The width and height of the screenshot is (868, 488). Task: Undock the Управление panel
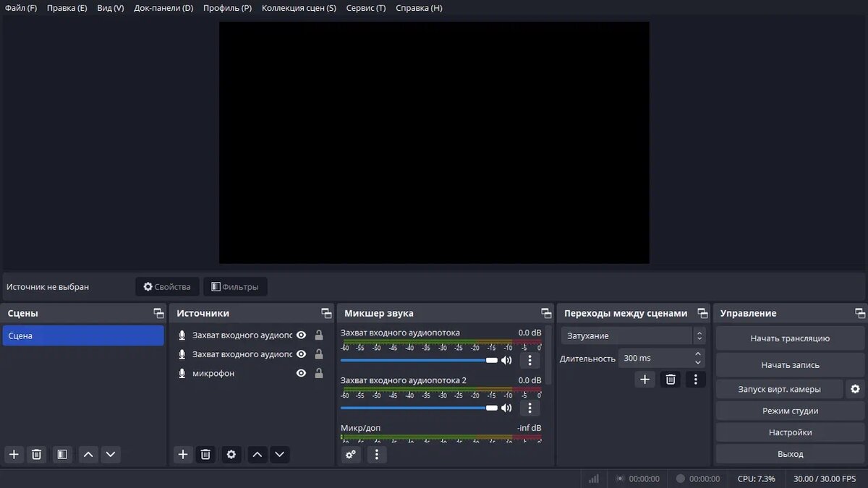(x=859, y=313)
